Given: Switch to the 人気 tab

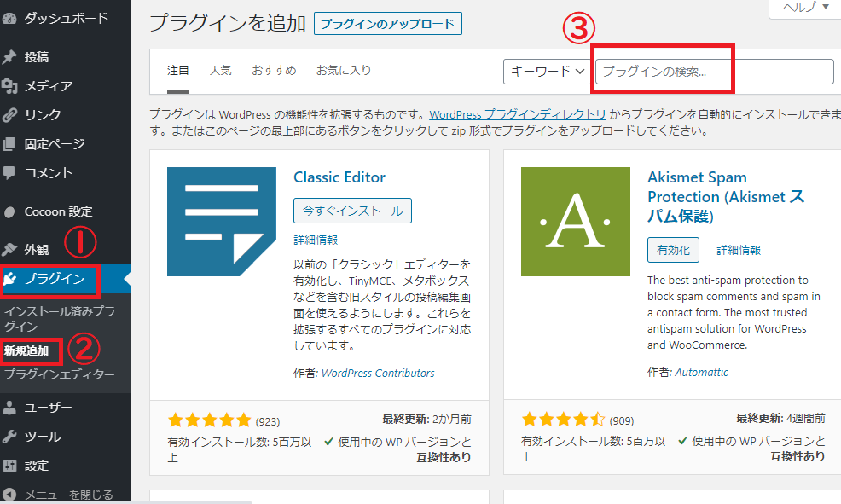Looking at the screenshot, I should click(x=220, y=70).
